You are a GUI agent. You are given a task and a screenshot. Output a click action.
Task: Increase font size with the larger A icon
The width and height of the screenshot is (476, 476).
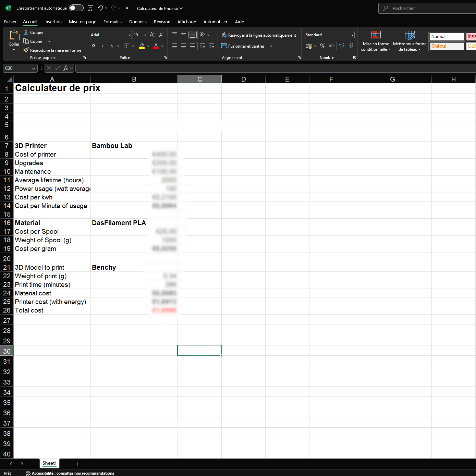152,35
